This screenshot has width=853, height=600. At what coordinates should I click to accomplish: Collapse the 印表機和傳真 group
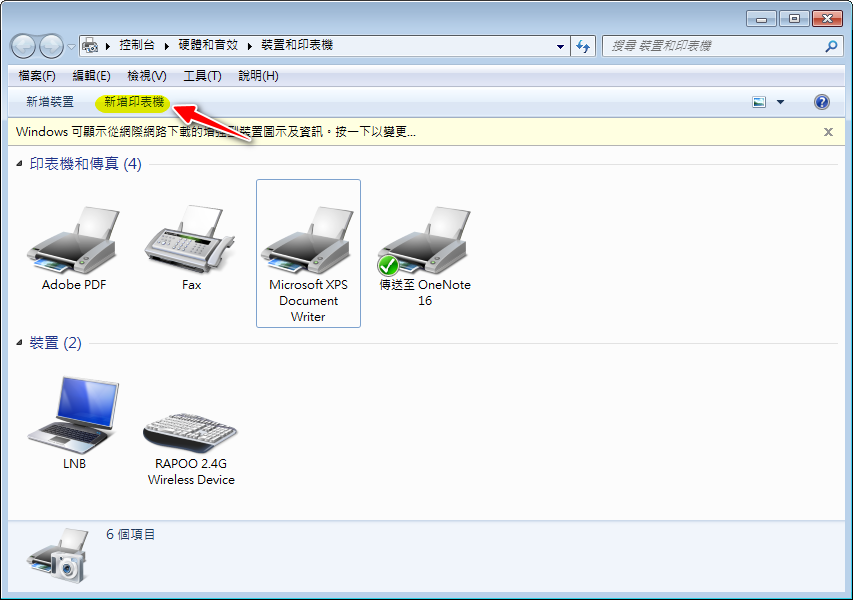click(x=21, y=164)
